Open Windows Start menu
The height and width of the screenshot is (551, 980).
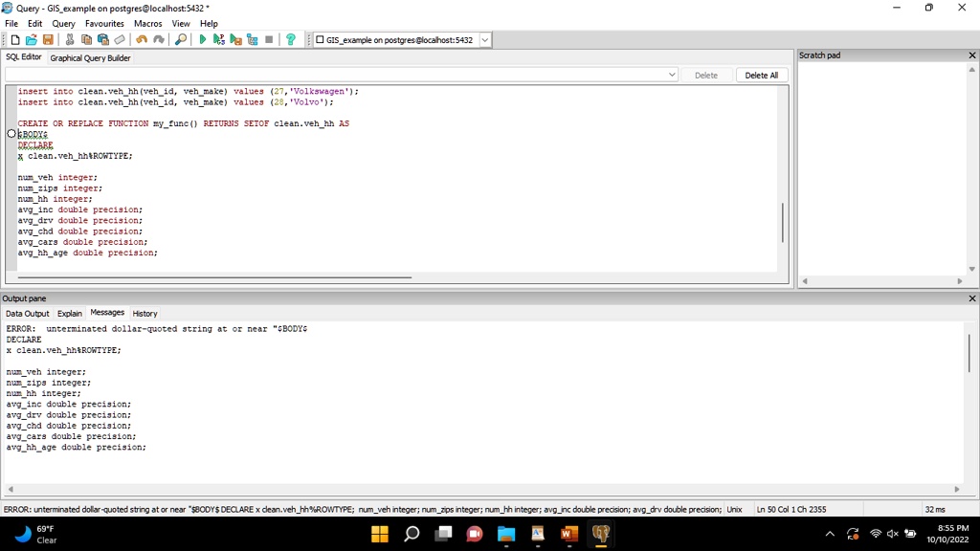coord(379,534)
